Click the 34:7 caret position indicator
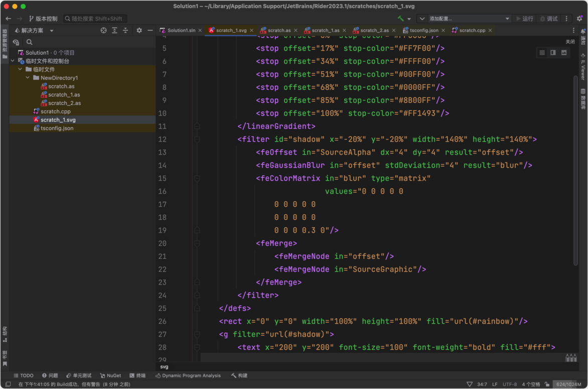The height and width of the screenshot is (389, 588). coord(482,384)
